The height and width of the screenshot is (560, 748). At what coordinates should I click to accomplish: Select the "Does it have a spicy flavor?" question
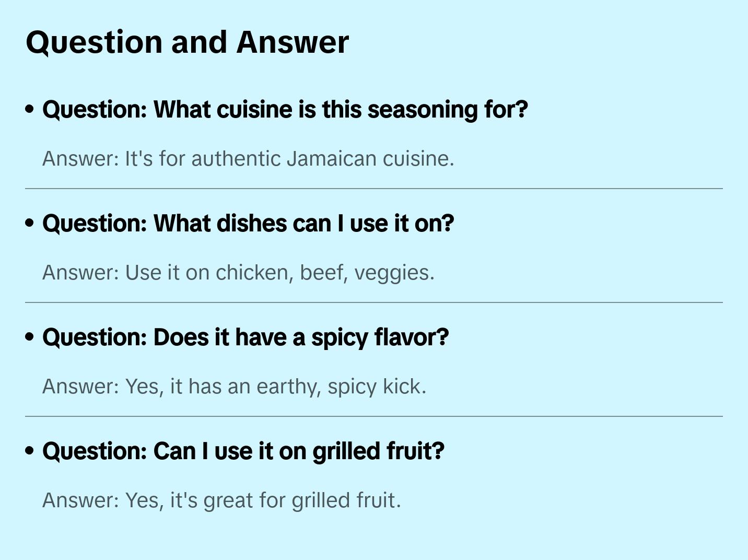coord(246,337)
